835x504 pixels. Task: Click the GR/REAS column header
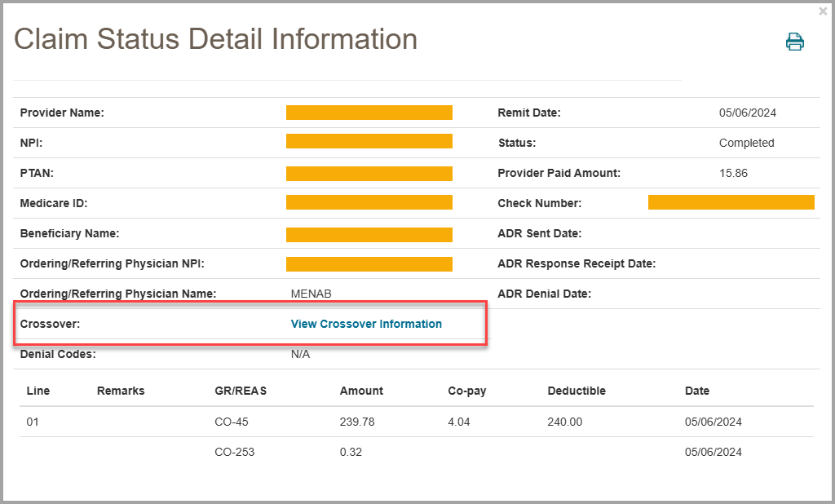[241, 391]
